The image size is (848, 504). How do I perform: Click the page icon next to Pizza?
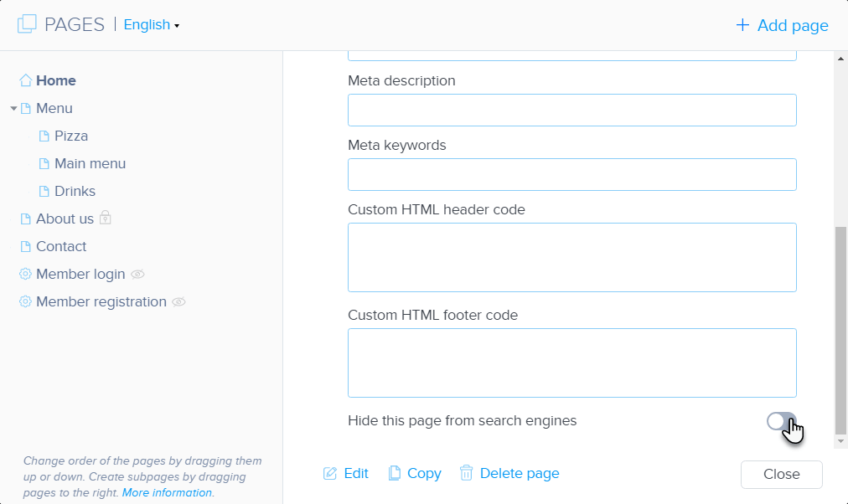(x=44, y=136)
